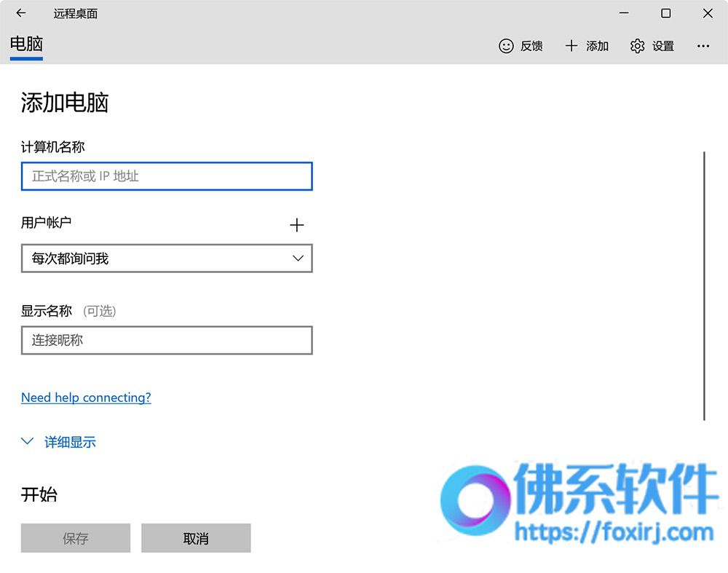This screenshot has width=728, height=573.
Task: Click the 保存 button
Action: click(76, 538)
